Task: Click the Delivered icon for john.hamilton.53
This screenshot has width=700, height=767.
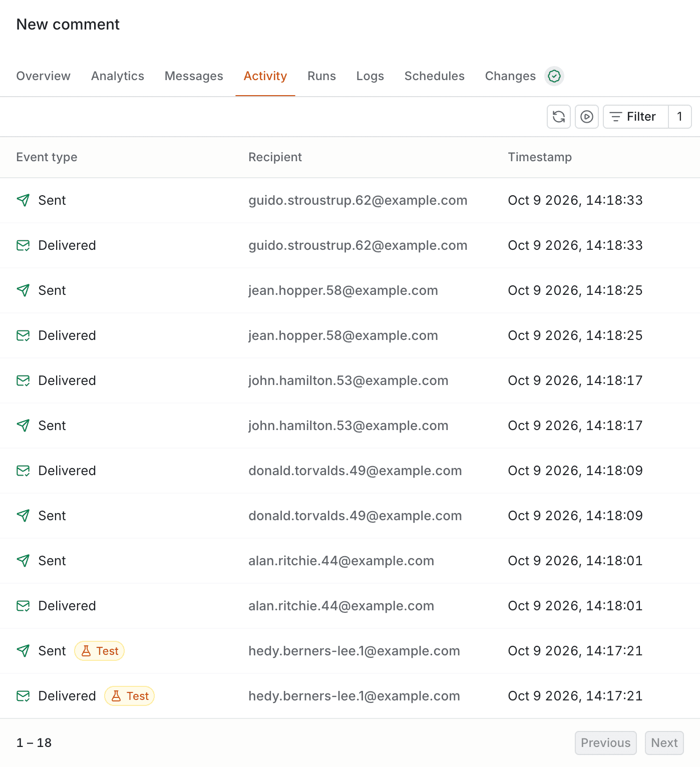Action: point(23,380)
